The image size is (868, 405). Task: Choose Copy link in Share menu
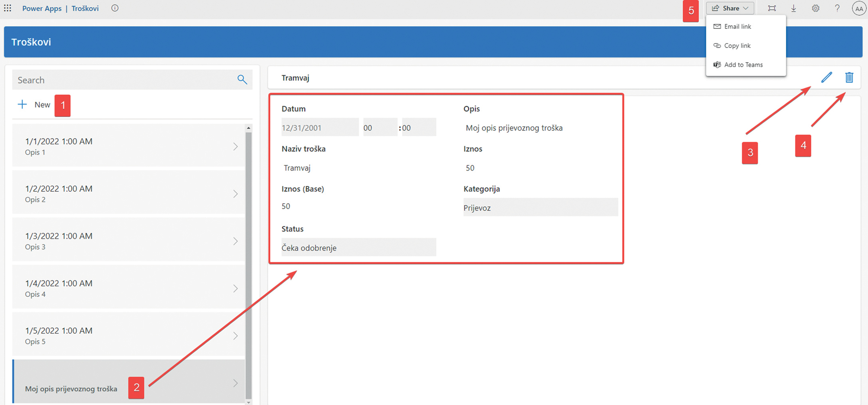click(737, 45)
